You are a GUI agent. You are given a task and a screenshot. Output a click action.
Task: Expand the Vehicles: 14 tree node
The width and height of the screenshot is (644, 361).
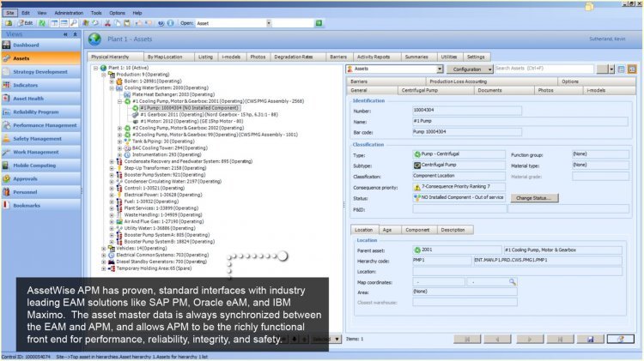(x=104, y=248)
